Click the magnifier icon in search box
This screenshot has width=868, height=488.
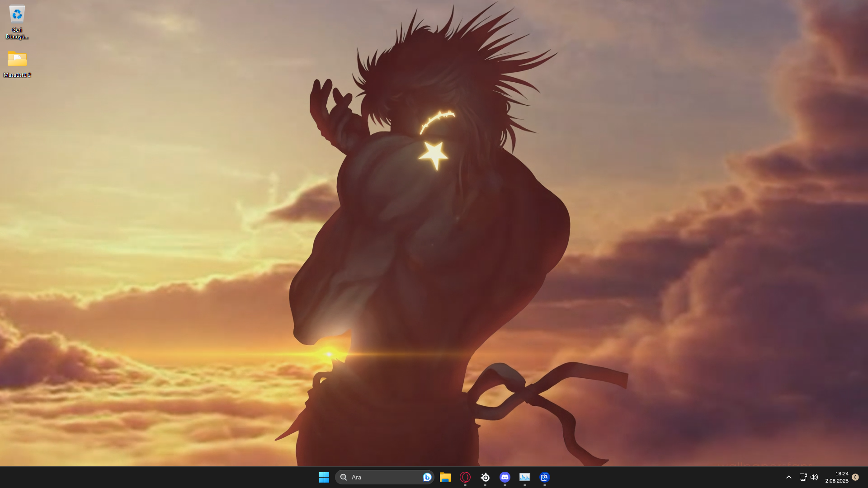(x=344, y=477)
